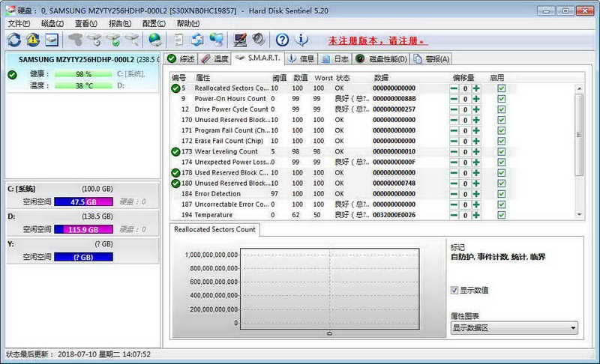Click the red 未注册版本 registration link
Screen dimensions: 600x364
[x=377, y=40]
